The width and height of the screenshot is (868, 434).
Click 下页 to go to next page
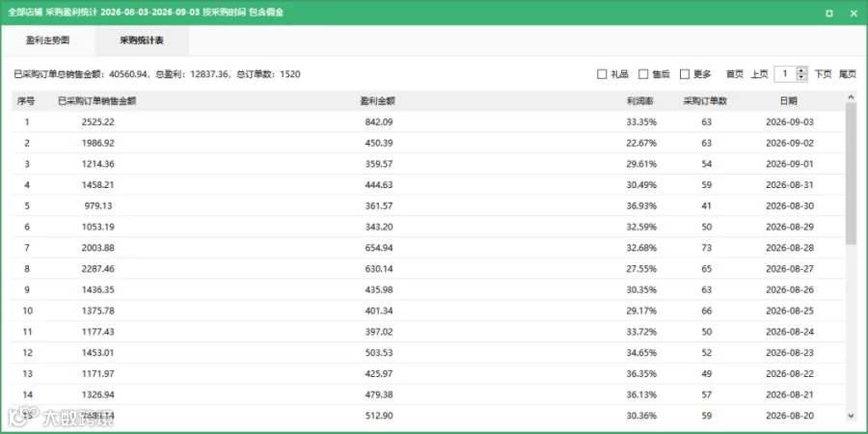click(x=824, y=74)
